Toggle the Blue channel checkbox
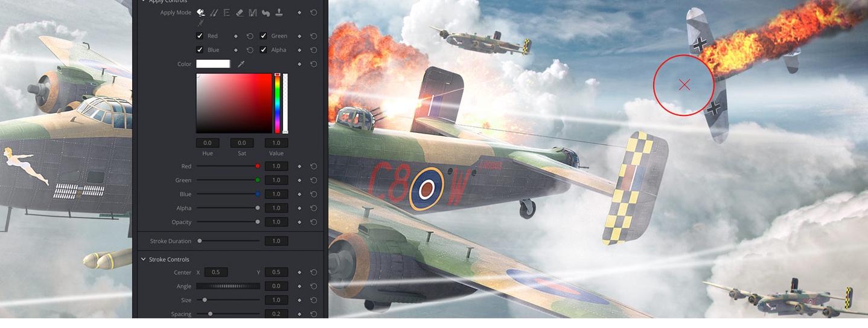The image size is (868, 328). pos(200,50)
